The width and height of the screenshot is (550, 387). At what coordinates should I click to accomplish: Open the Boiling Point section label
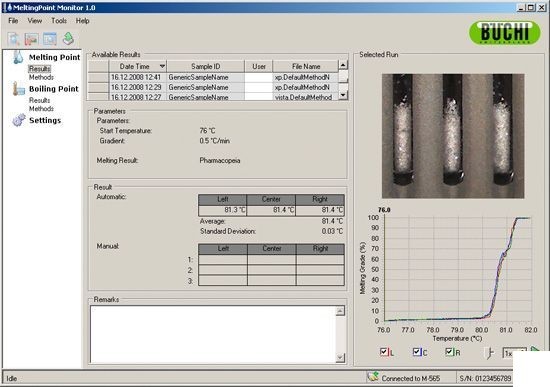[54, 89]
